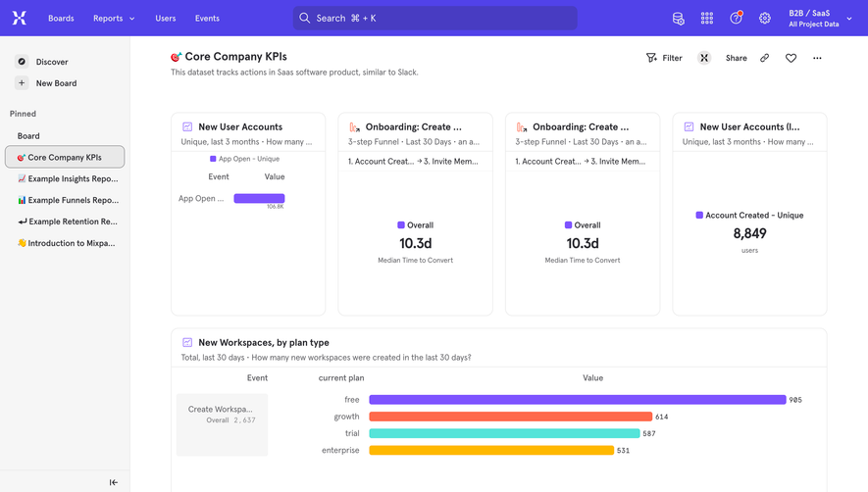Click the Discover link

(x=52, y=62)
